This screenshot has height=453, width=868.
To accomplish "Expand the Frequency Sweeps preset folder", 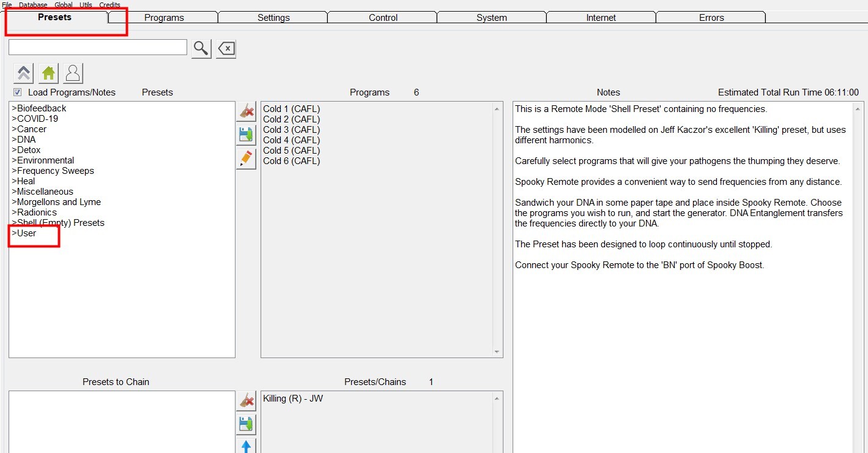I will (x=53, y=171).
